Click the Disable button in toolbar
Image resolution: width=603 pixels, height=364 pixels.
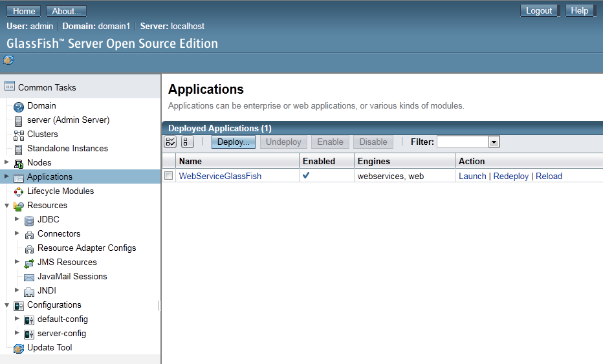click(x=373, y=142)
